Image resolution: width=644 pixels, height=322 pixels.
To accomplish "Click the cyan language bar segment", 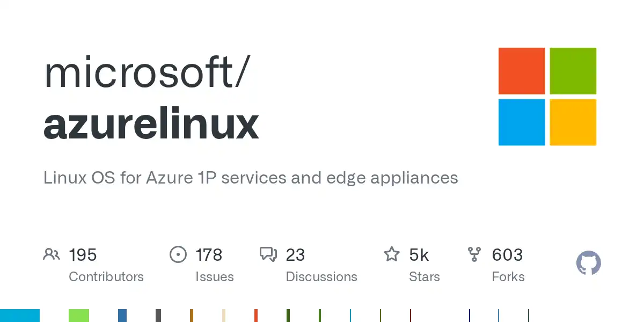I will (20, 316).
